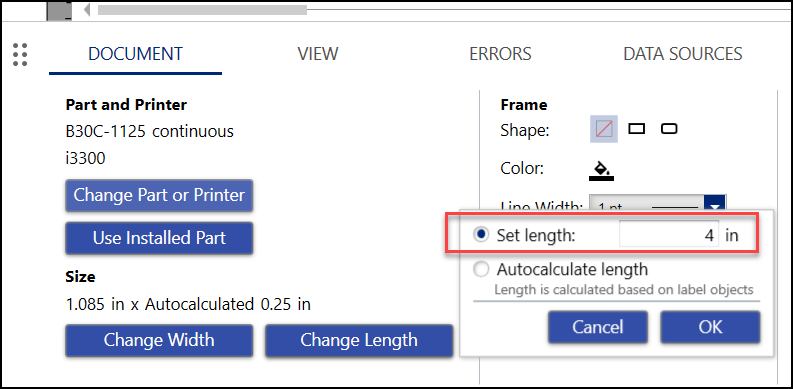Select Autocalculate length radio button
793x389 pixels.
[x=481, y=270]
